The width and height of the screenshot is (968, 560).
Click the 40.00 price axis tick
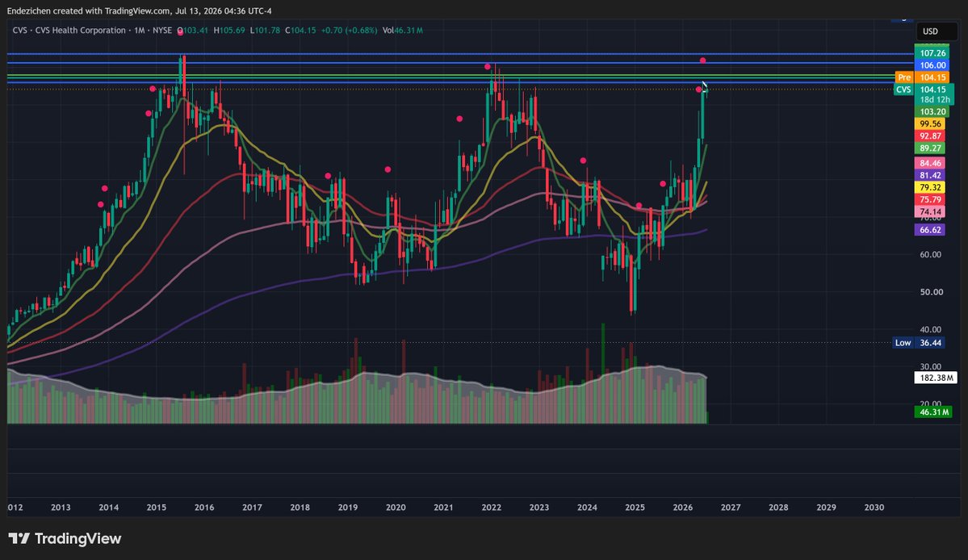[931, 329]
